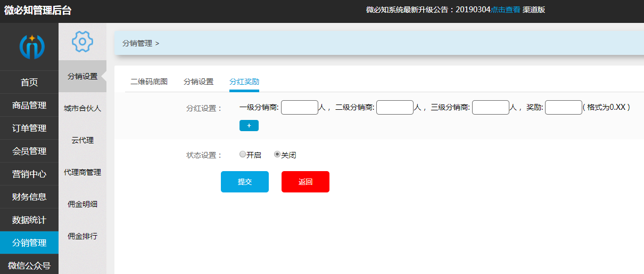Go to 首页 in the sidebar
644x274 pixels.
point(29,82)
